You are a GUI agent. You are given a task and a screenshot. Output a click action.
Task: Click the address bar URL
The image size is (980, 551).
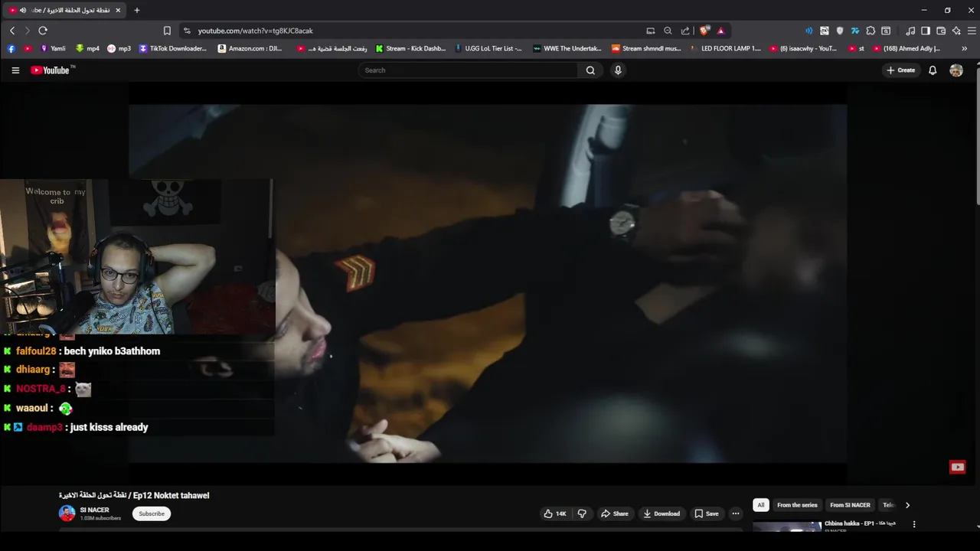255,31
